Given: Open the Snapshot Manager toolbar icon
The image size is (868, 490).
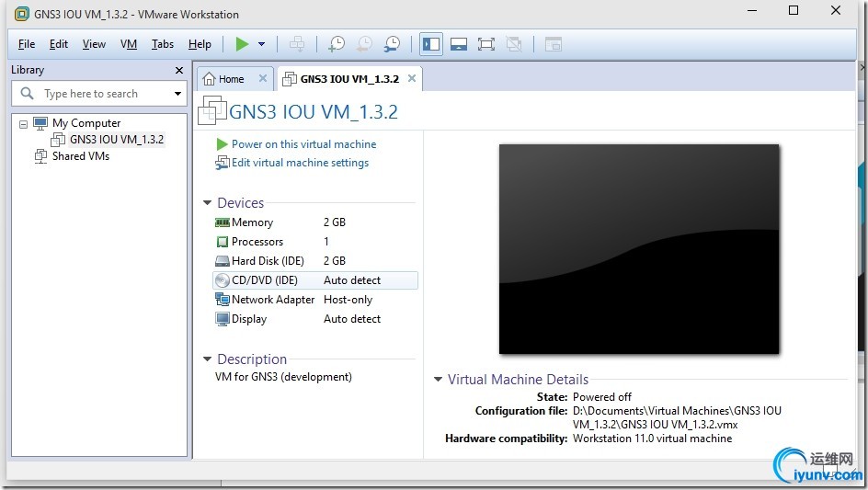Looking at the screenshot, I should 393,44.
